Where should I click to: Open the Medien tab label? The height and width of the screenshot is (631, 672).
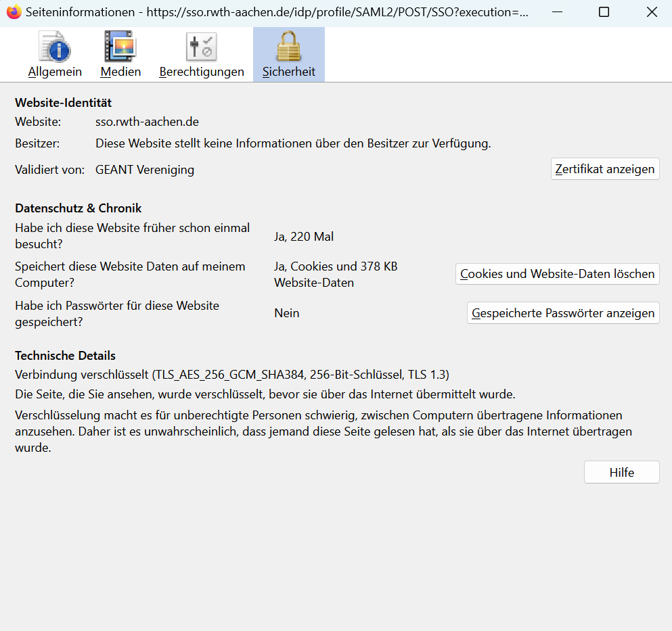[x=120, y=72]
